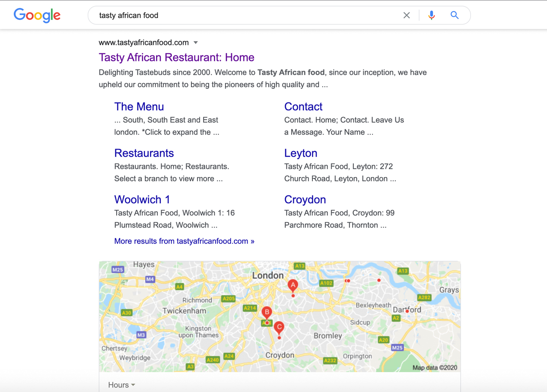The height and width of the screenshot is (392, 547).
Task: Select map marker B
Action: pos(267,313)
